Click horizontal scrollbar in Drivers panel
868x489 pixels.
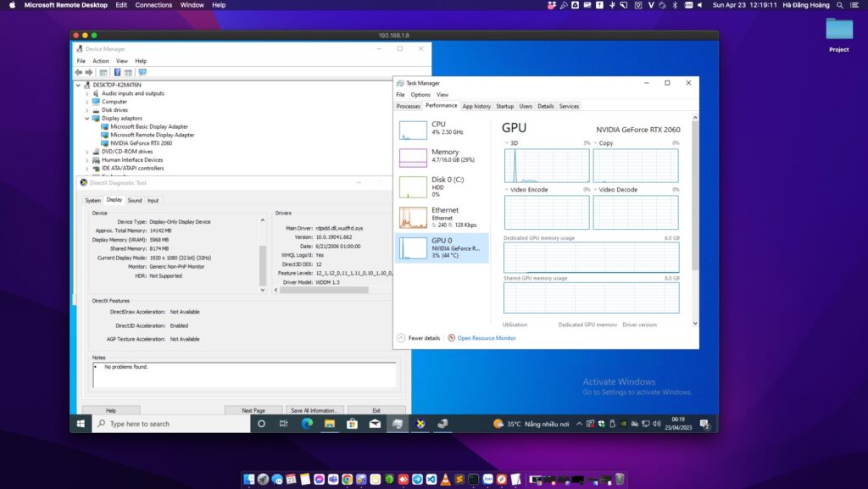coord(324,290)
